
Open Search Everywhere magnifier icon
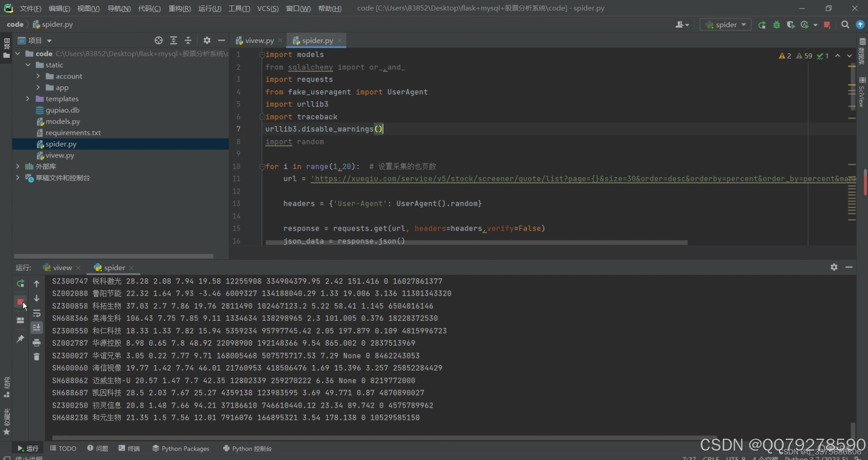tap(845, 25)
